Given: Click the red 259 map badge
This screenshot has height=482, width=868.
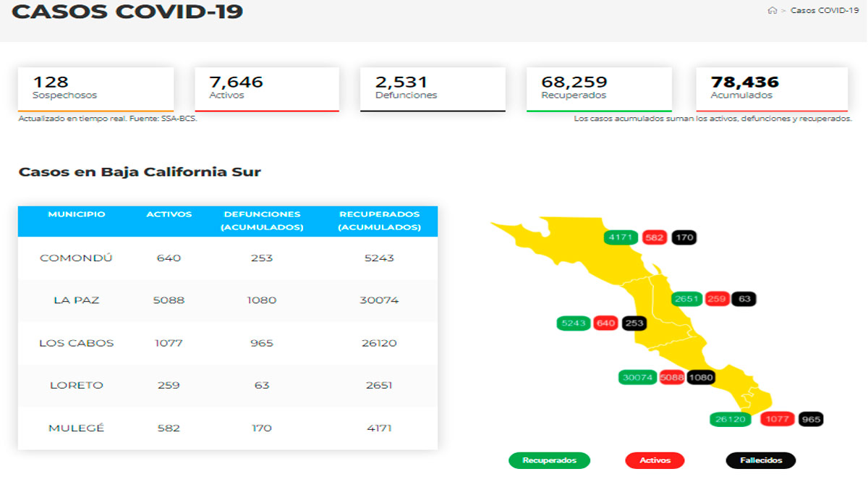Looking at the screenshot, I should [717, 299].
